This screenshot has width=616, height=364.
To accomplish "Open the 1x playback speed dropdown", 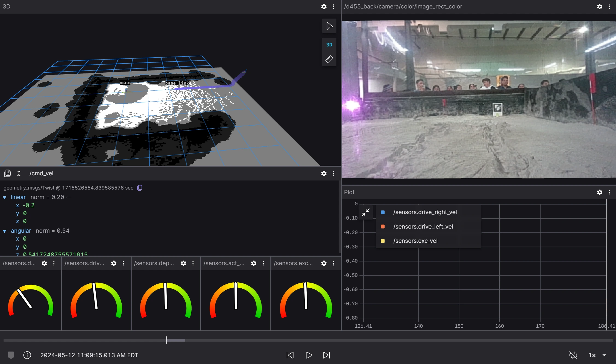I will 597,355.
